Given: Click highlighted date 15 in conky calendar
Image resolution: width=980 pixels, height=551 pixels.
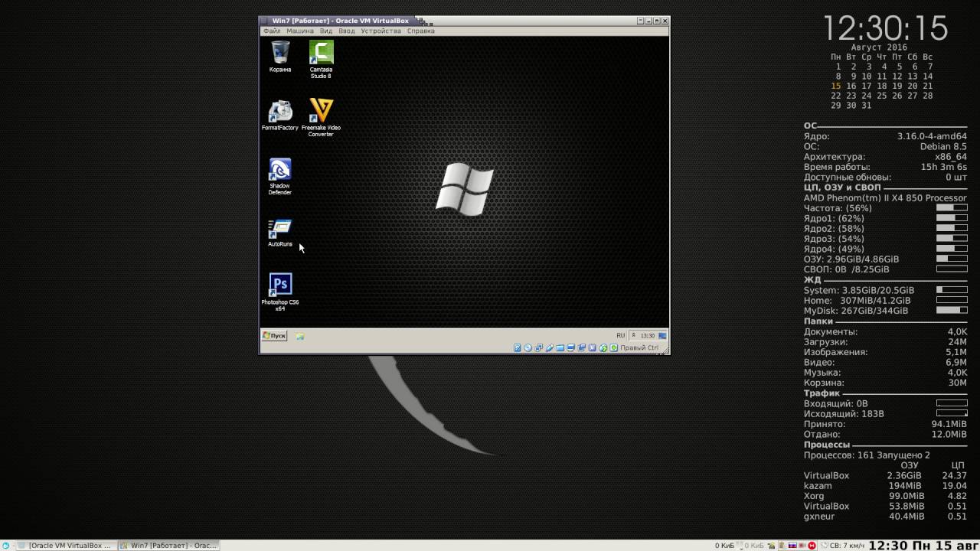Looking at the screenshot, I should pyautogui.click(x=836, y=86).
